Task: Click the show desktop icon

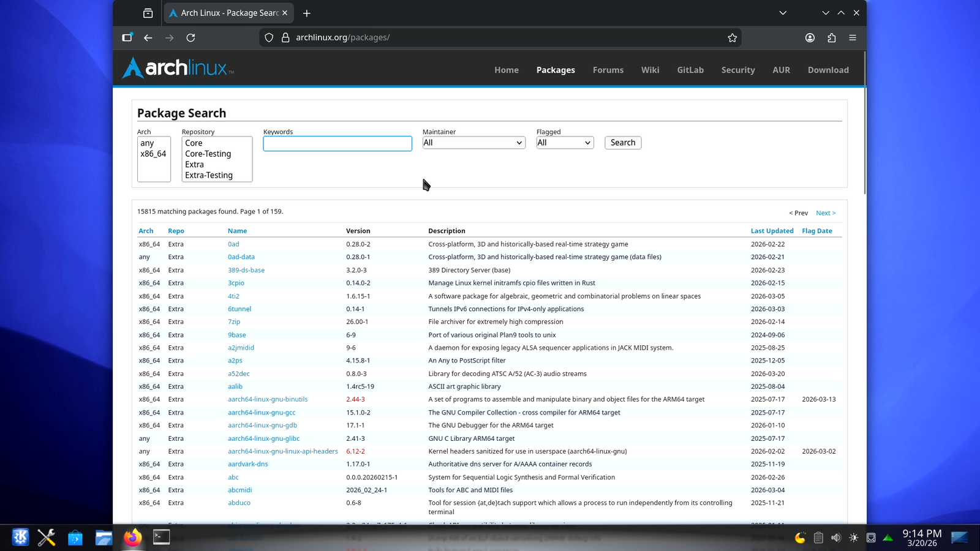Action: 959,538
